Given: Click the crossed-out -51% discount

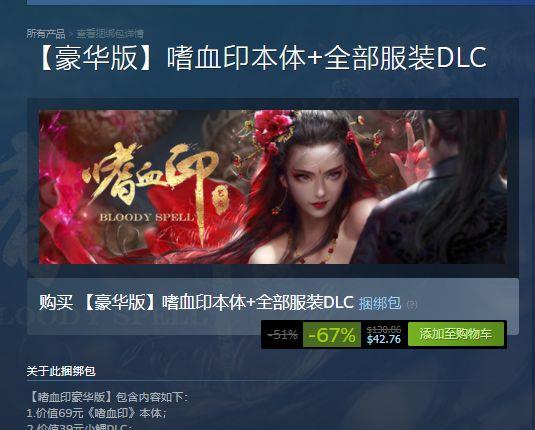Looking at the screenshot, I should [283, 334].
